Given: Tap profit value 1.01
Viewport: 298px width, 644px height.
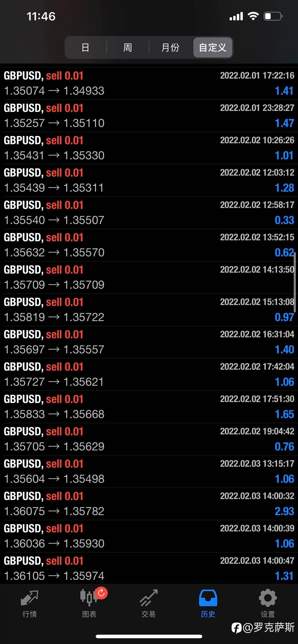Looking at the screenshot, I should coord(284,155).
